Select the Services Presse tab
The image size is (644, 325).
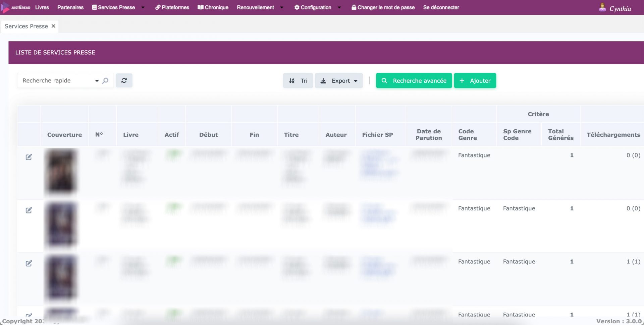click(26, 26)
